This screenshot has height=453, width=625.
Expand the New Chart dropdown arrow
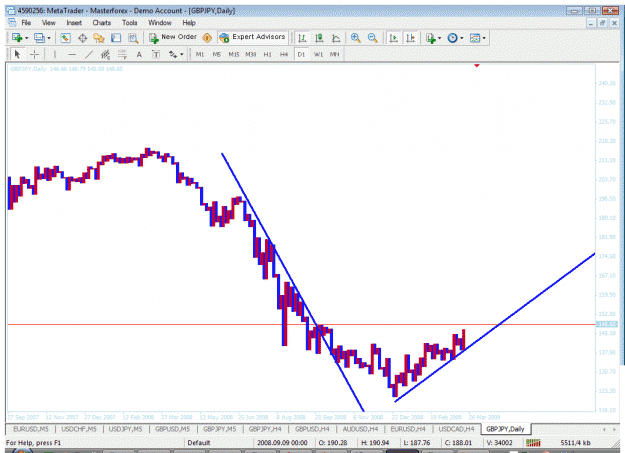pyautogui.click(x=27, y=38)
